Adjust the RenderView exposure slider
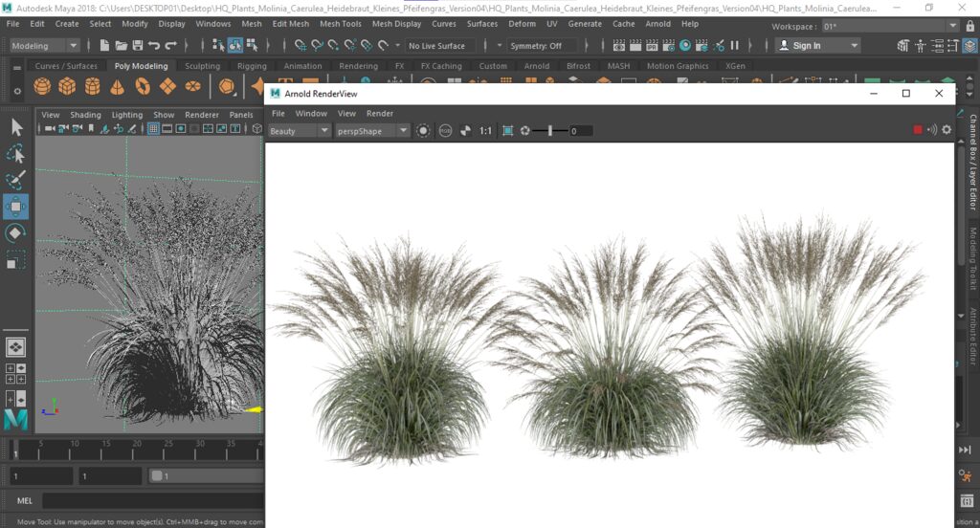The width and height of the screenshot is (980, 528). 550,131
